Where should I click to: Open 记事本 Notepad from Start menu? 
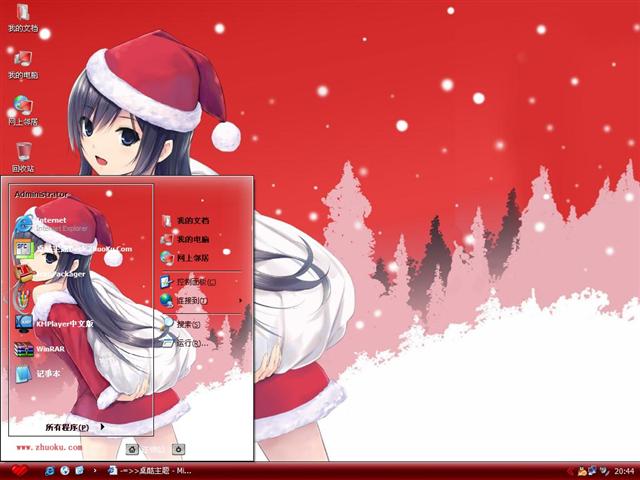[x=38, y=373]
